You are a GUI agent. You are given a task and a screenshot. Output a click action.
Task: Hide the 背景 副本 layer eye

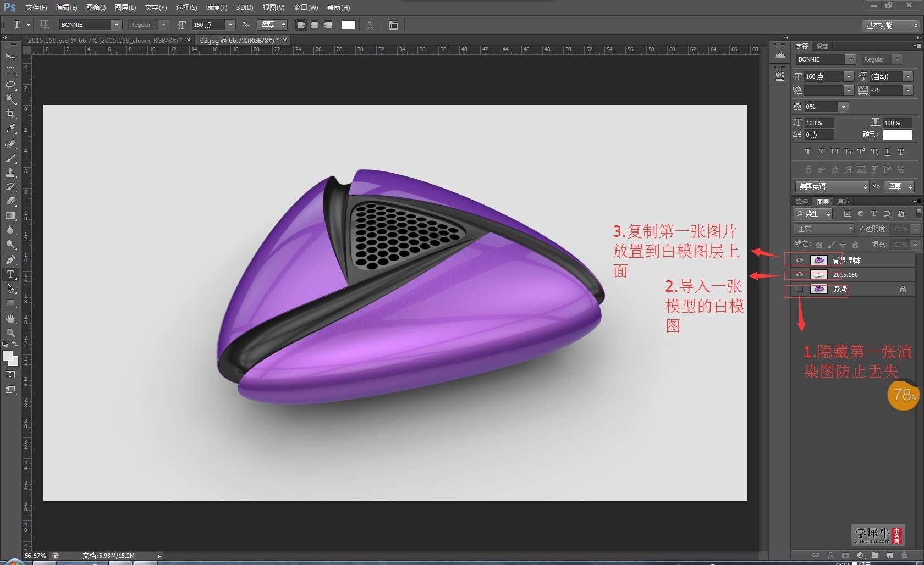coord(799,260)
